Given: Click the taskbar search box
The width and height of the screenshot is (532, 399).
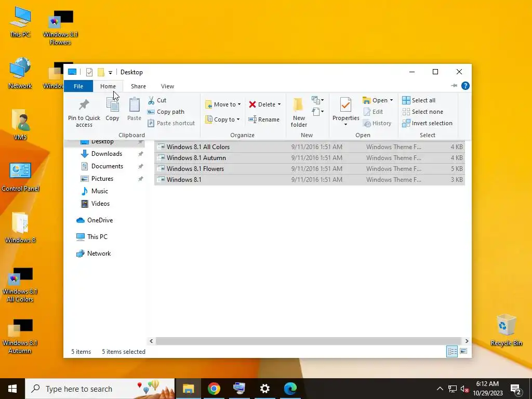Looking at the screenshot, I should point(100,389).
